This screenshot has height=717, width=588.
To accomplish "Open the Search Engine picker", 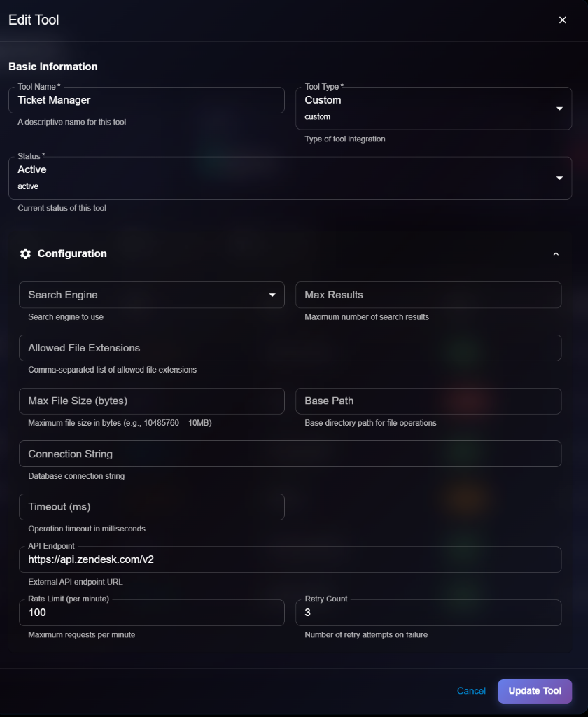I will pos(152,295).
